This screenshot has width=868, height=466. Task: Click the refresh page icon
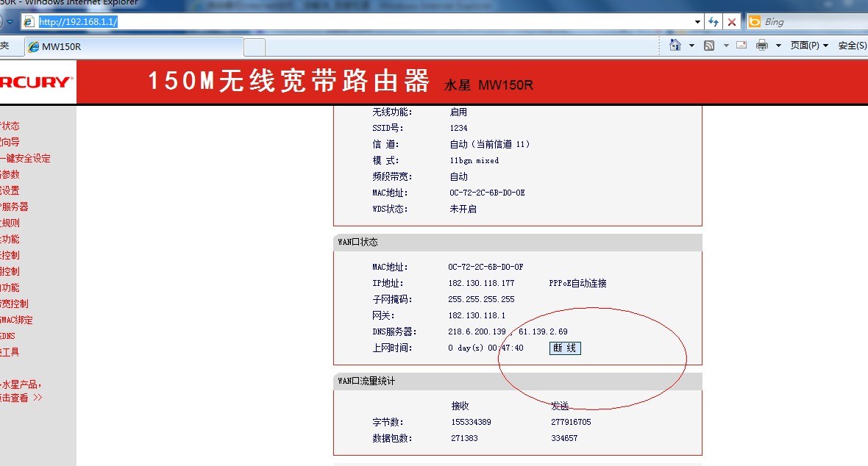click(x=714, y=22)
